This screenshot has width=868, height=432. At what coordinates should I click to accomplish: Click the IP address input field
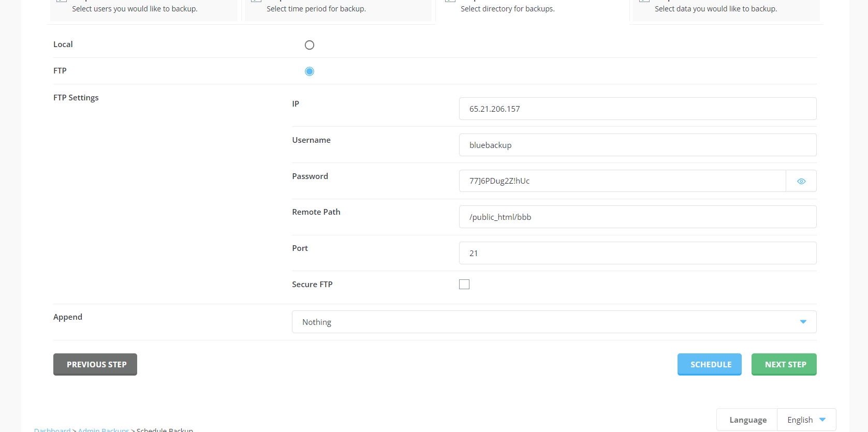point(637,109)
